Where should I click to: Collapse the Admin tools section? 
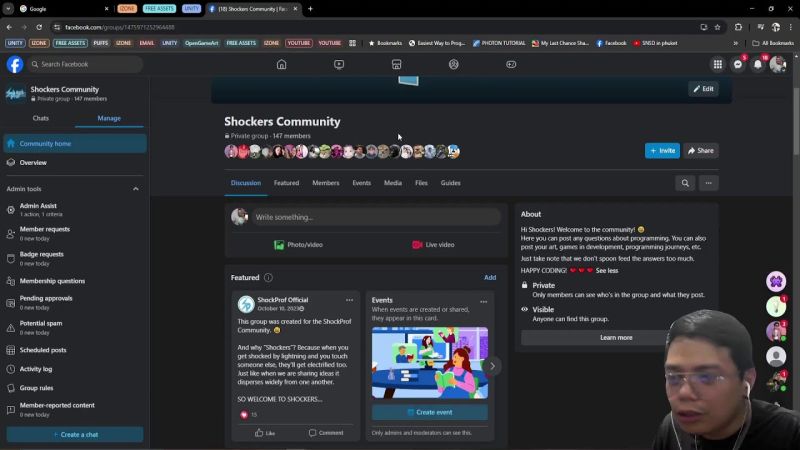136,189
